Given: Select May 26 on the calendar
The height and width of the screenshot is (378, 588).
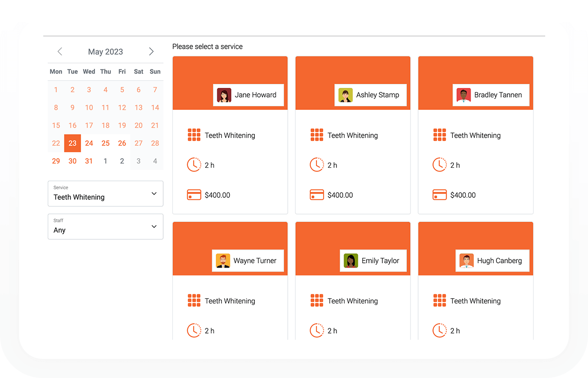Looking at the screenshot, I should (x=122, y=143).
